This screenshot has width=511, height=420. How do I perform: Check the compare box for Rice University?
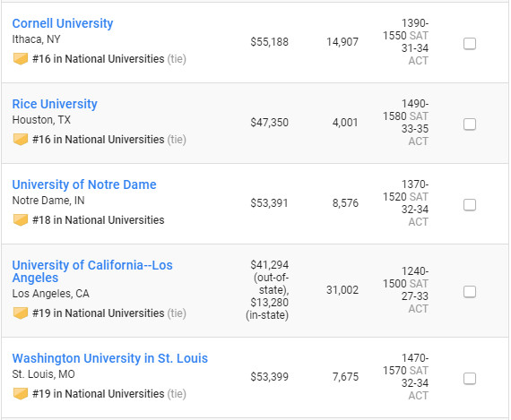pos(470,124)
